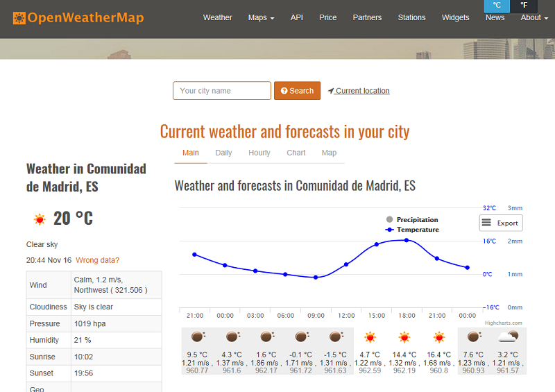The height and width of the screenshot is (392, 555).
Task: Select the Main tab
Action: pyautogui.click(x=190, y=153)
